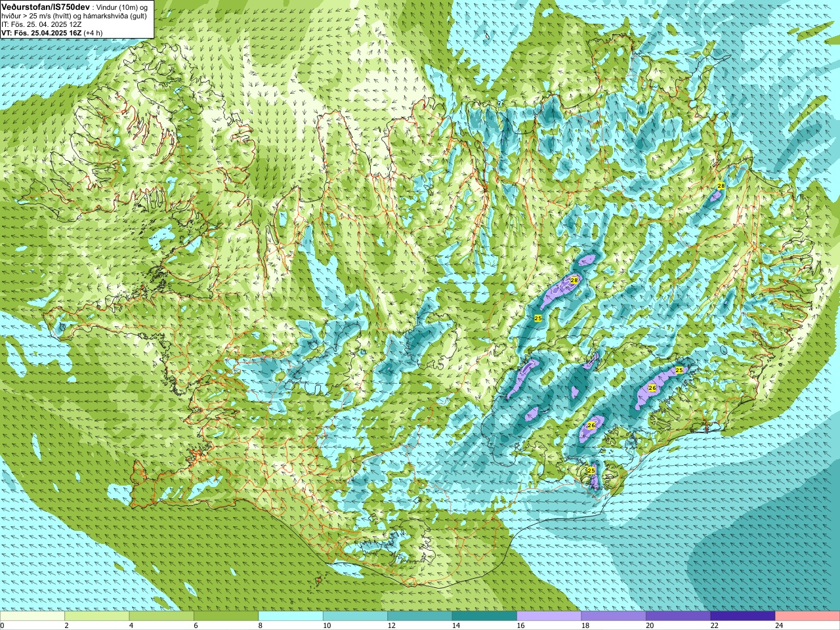The width and height of the screenshot is (840, 630).
Task: Click the legend tick label 18
Action: (585, 625)
